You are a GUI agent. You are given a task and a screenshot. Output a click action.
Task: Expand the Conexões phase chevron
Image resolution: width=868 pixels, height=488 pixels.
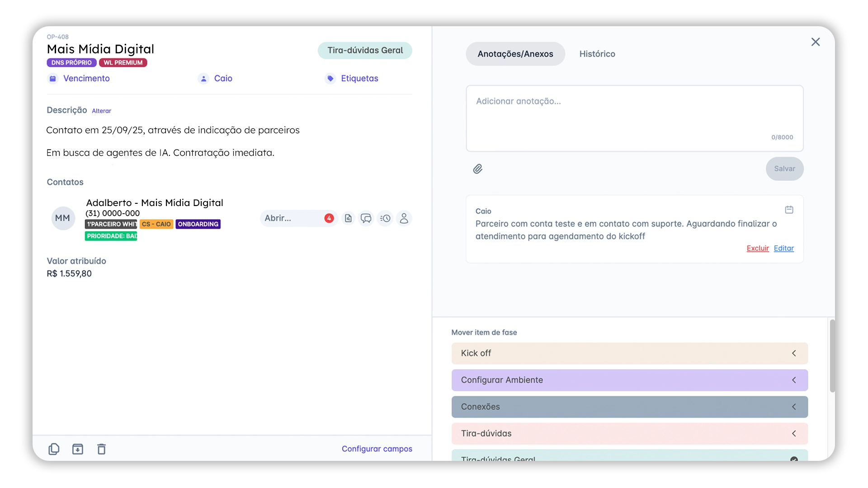point(794,407)
